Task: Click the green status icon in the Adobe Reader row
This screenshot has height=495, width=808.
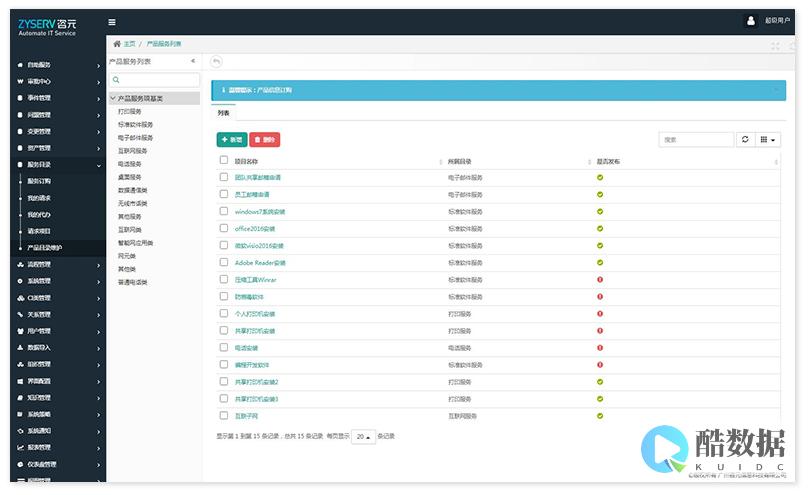Action: click(x=600, y=263)
